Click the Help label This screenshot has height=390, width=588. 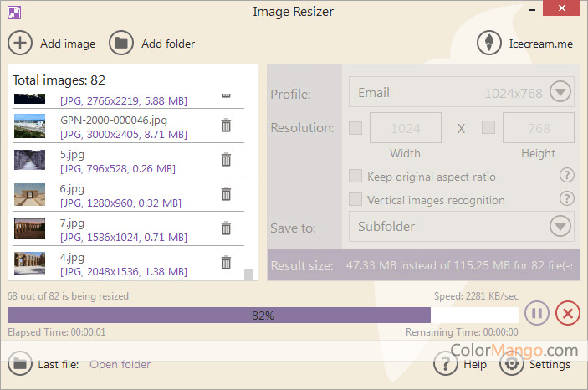point(475,365)
